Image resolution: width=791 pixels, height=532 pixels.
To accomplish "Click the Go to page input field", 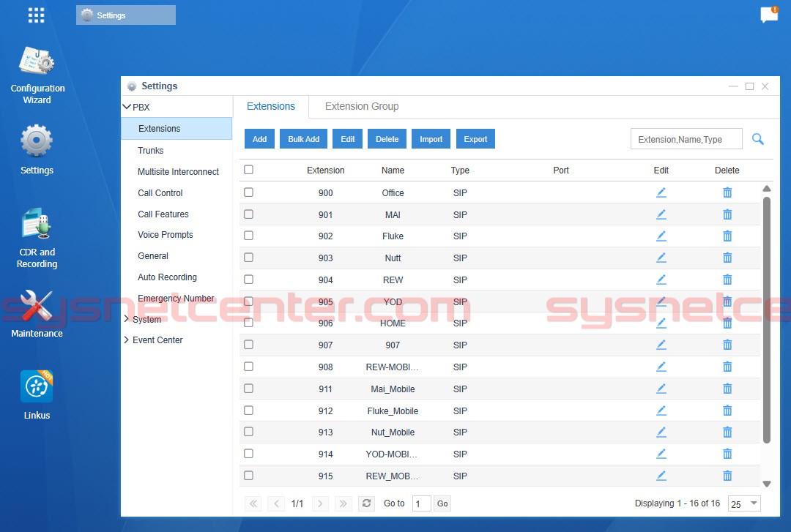I will [x=420, y=503].
